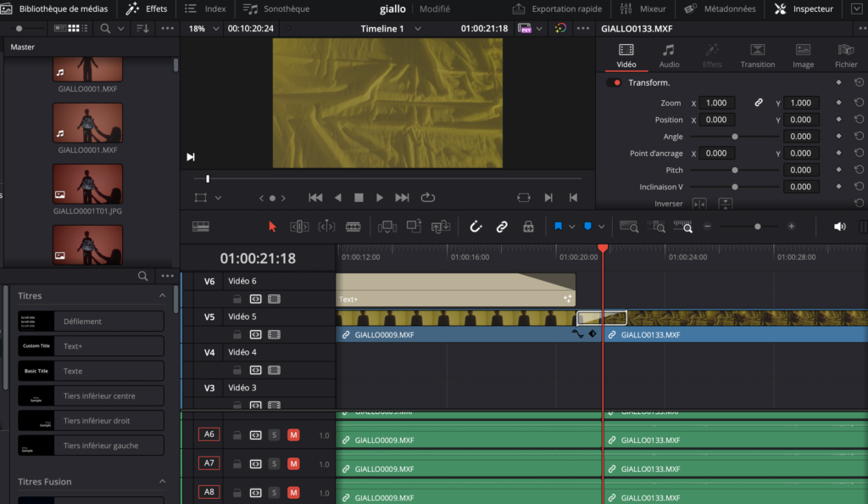The image size is (868, 504).
Task: Click the linked selection chain icon
Action: [502, 227]
